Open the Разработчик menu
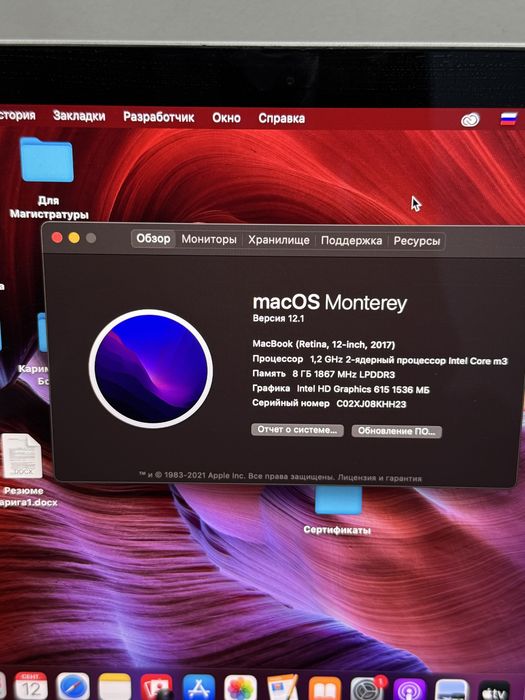This screenshot has height=700, width=525. (158, 117)
